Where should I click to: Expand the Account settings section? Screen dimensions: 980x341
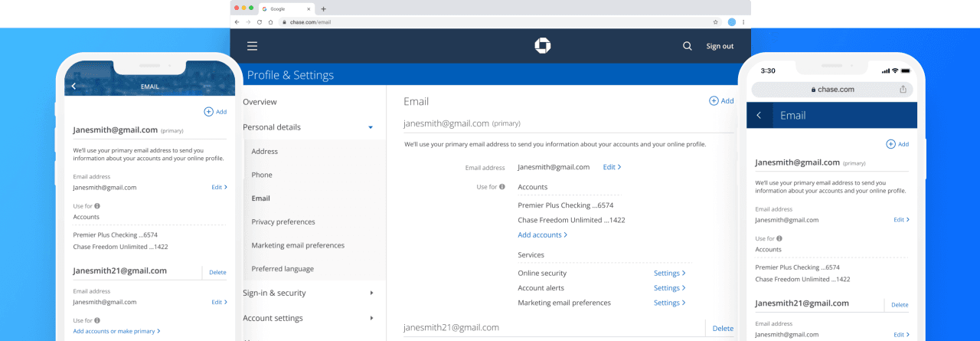371,318
